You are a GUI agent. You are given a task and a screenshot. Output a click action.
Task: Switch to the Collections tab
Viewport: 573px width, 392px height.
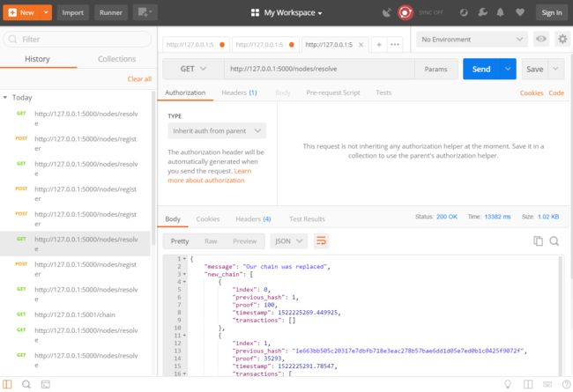(116, 59)
